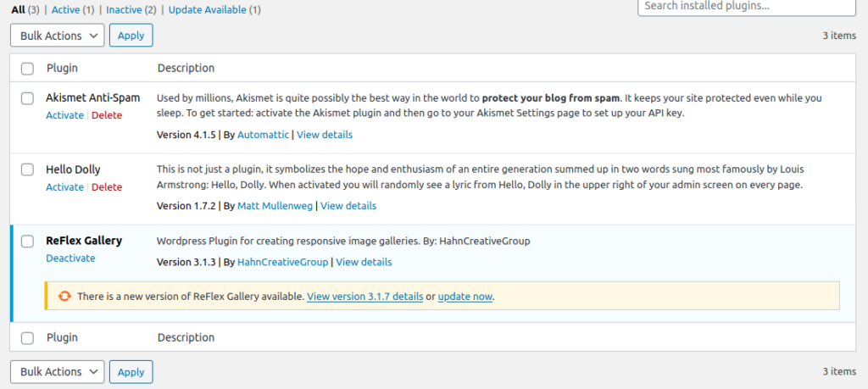Viewport: 868px width, 389px height.
Task: Activate the Akismet Anti-Spam plugin
Action: coord(64,115)
